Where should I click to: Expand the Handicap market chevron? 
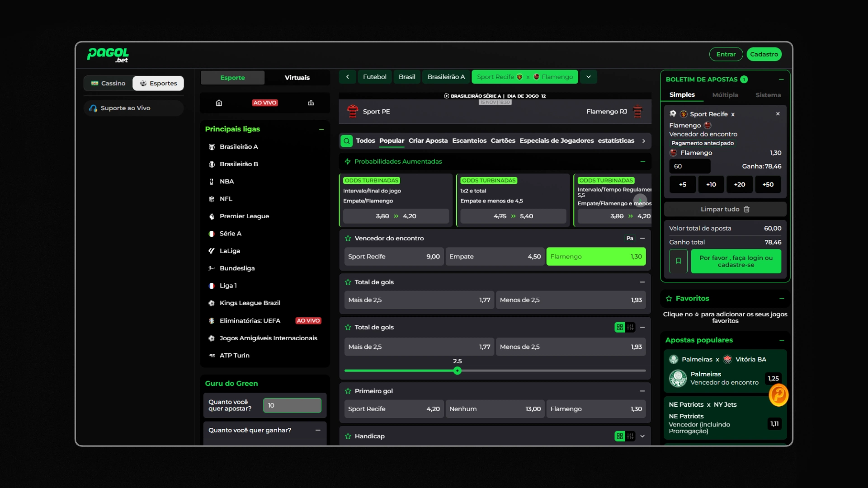tap(642, 436)
